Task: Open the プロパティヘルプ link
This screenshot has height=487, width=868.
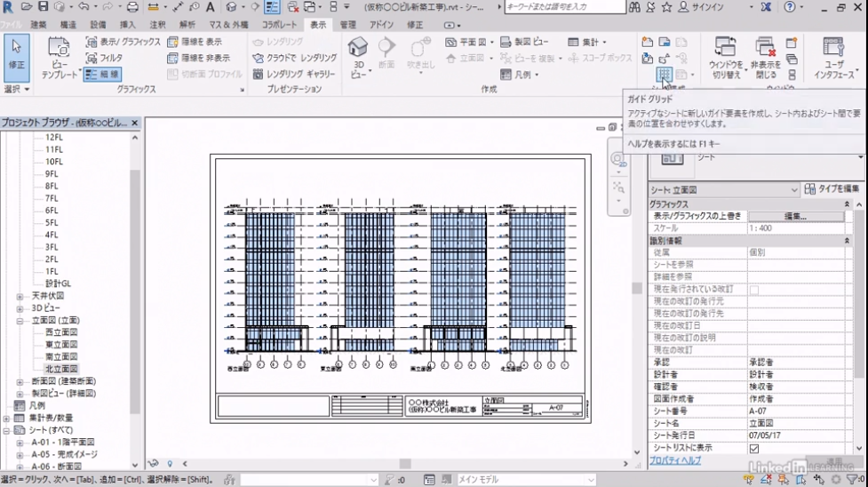Action: click(x=674, y=461)
